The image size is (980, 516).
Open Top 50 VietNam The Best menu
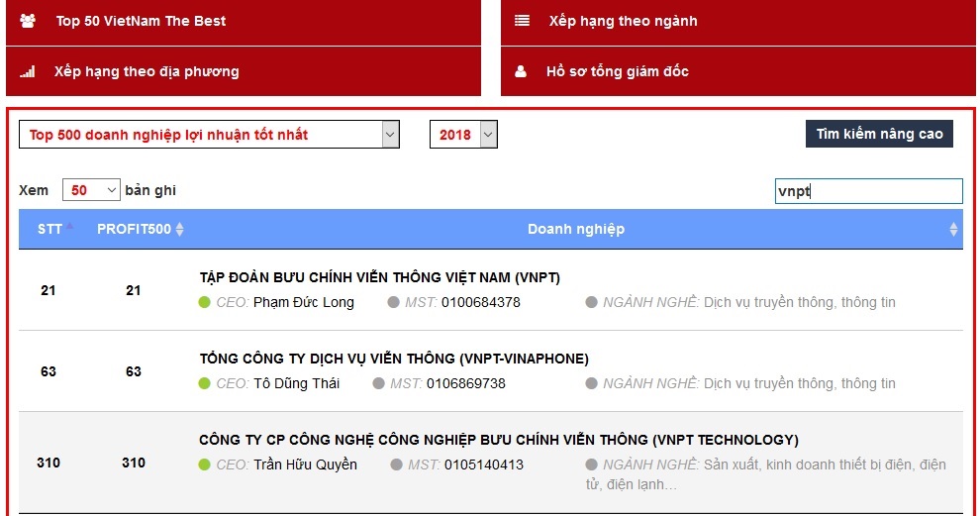click(141, 21)
